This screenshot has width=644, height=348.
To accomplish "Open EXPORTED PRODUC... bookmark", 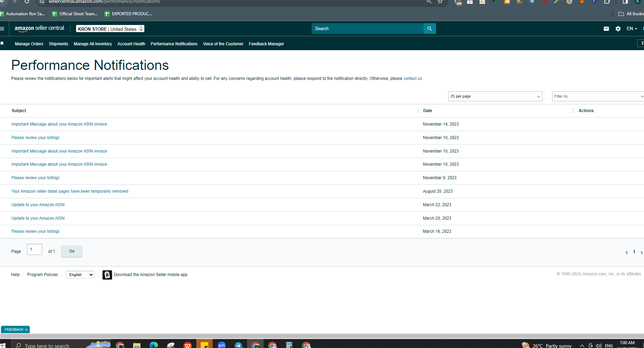I will 128,14.
